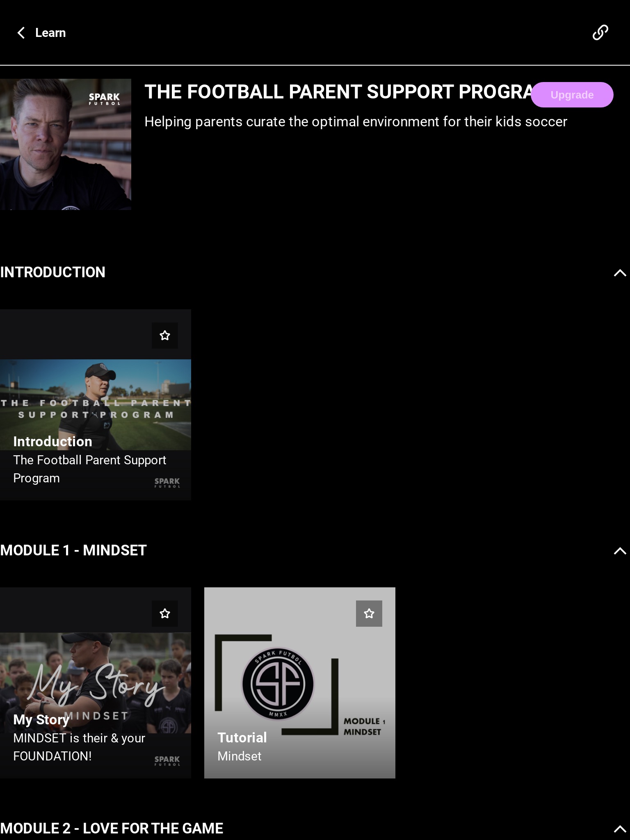Image resolution: width=630 pixels, height=840 pixels.
Task: Select MODULE 2 - LOVE FOR THE GAME heading
Action: click(112, 829)
